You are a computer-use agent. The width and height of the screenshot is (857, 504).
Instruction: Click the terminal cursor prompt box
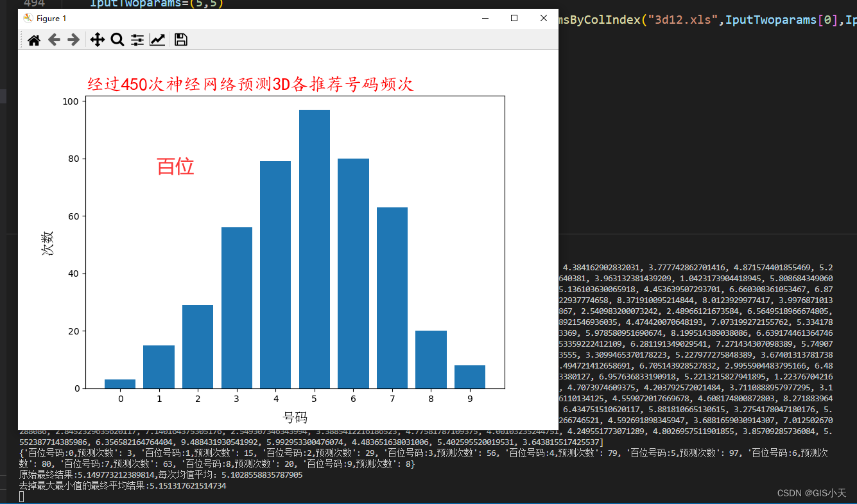coord(22,497)
